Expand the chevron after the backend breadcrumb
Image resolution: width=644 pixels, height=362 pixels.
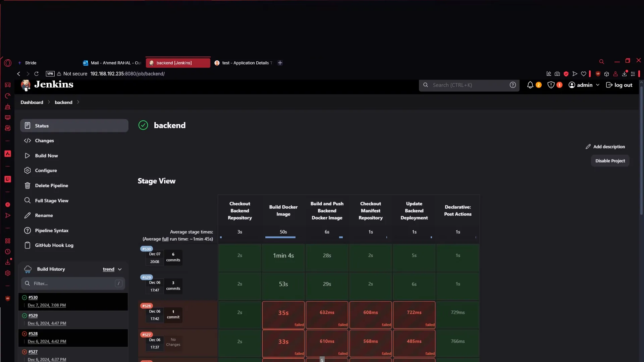coord(78,102)
